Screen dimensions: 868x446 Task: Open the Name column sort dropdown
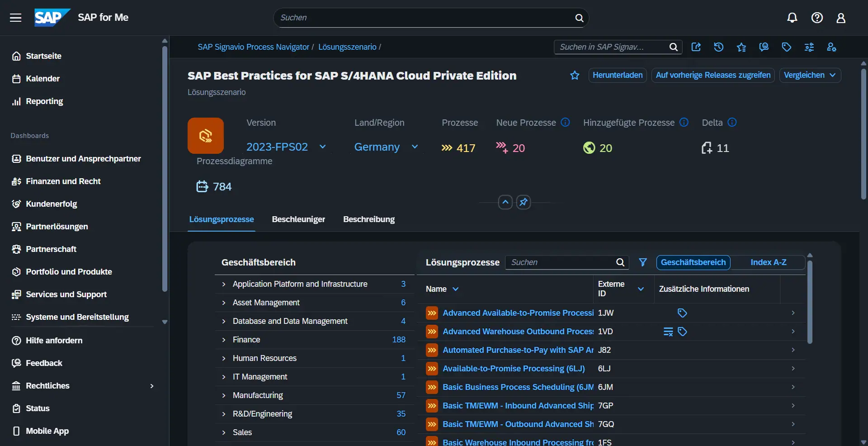[x=456, y=289]
